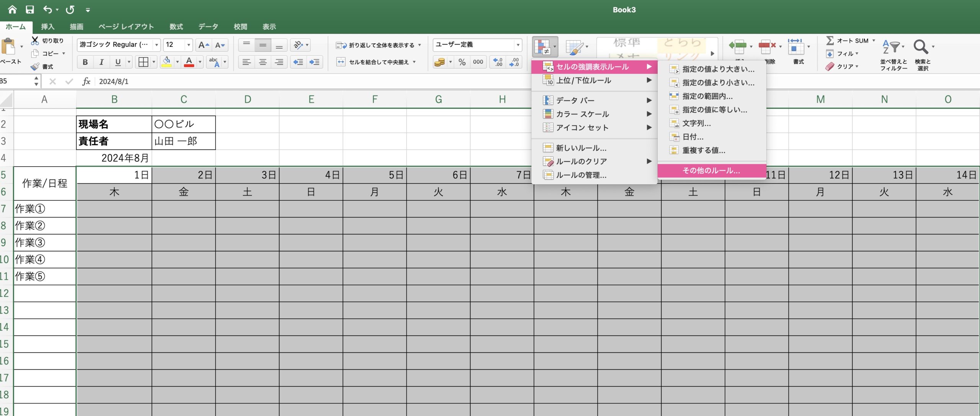Image resolution: width=980 pixels, height=416 pixels.
Task: Open the データ バー submenu
Action: (594, 101)
